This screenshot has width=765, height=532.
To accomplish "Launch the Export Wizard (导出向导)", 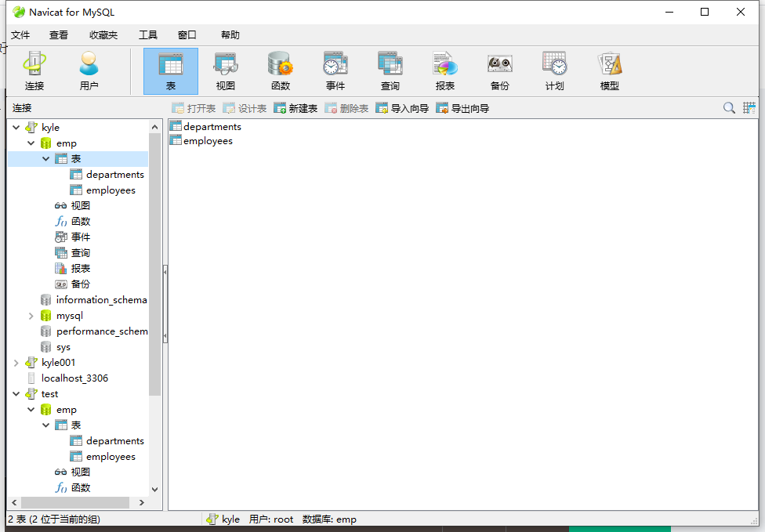I will click(x=462, y=108).
